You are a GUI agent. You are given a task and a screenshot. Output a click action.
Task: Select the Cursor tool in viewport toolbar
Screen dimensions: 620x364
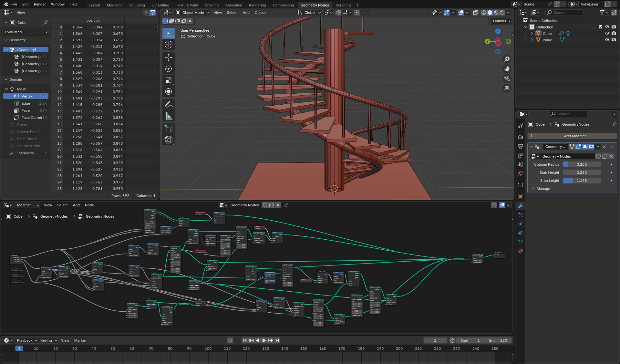click(x=169, y=45)
